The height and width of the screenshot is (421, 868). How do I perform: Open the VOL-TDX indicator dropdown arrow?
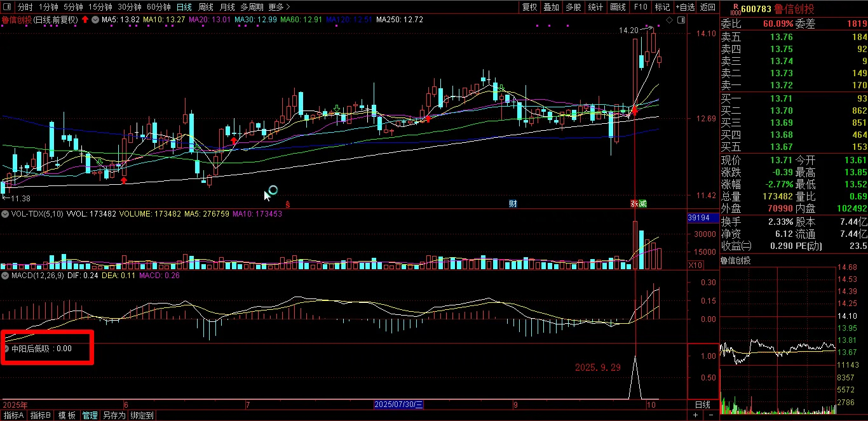[6, 214]
